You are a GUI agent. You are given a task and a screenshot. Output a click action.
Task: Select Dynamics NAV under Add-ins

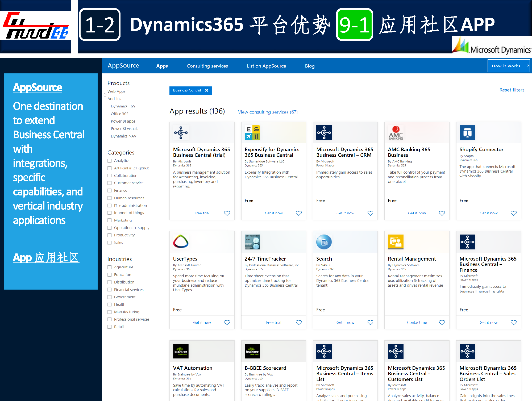tap(123, 136)
